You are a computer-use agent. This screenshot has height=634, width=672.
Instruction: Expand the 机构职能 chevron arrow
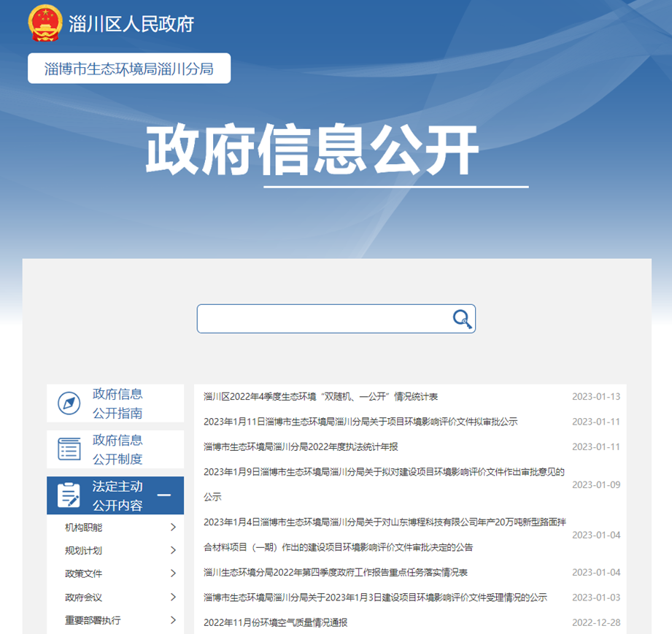click(x=173, y=527)
